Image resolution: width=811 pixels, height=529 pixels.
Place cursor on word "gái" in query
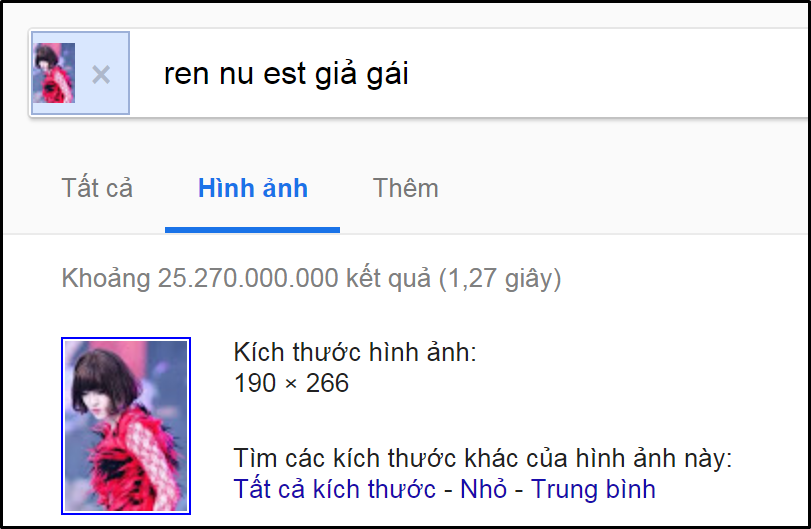tap(388, 74)
